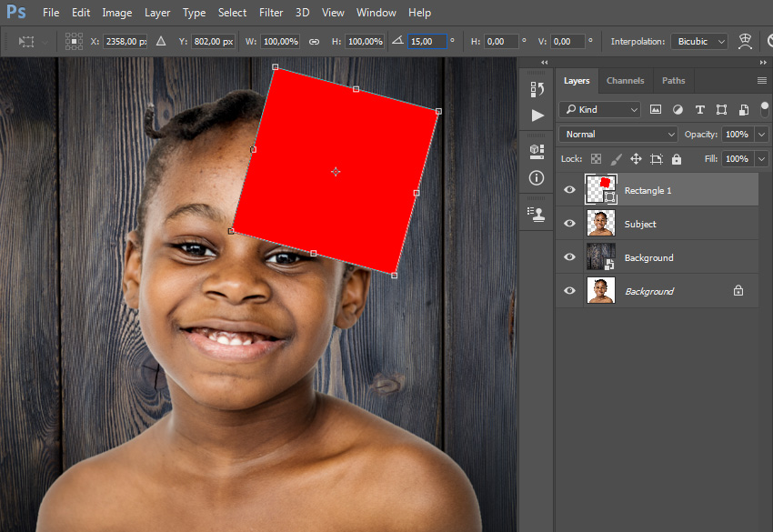The width and height of the screenshot is (773, 532).
Task: Click the horizontal skew H field
Action: [501, 42]
